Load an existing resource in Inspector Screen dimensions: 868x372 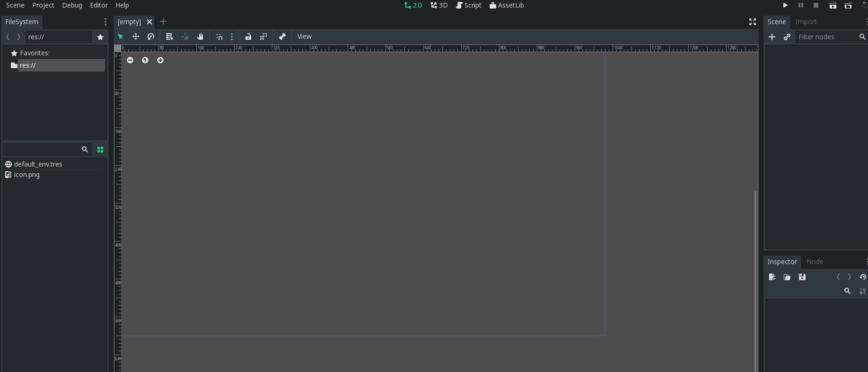(x=787, y=277)
